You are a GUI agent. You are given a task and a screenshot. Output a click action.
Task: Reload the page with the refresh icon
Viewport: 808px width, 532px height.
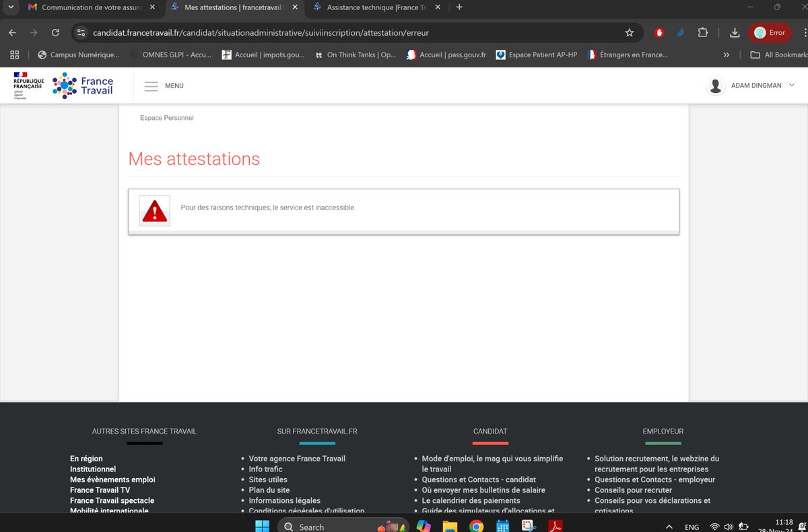click(55, 32)
